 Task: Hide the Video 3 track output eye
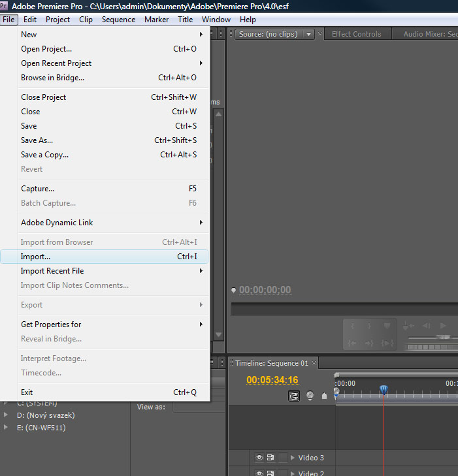[x=259, y=458]
